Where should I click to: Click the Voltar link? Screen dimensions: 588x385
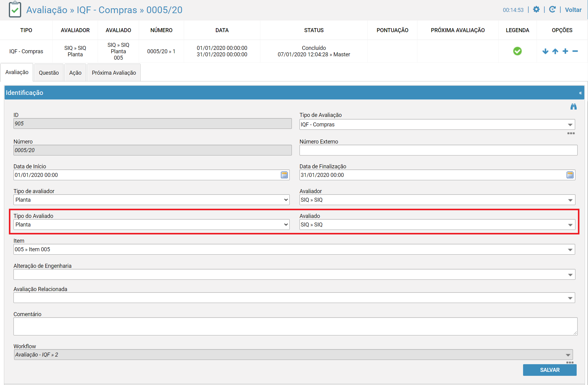tap(573, 10)
